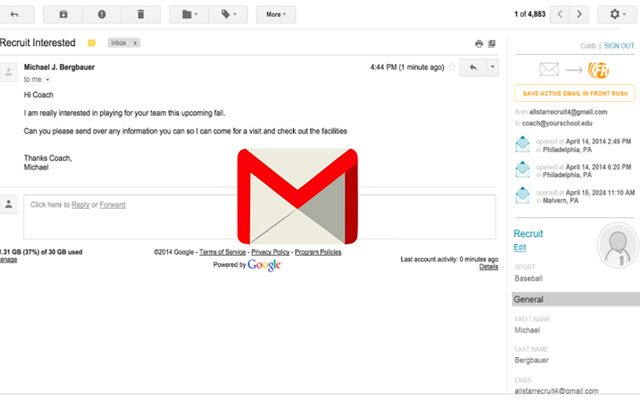Open the settings gear menu
This screenshot has width=640, height=400.
tap(617, 14)
